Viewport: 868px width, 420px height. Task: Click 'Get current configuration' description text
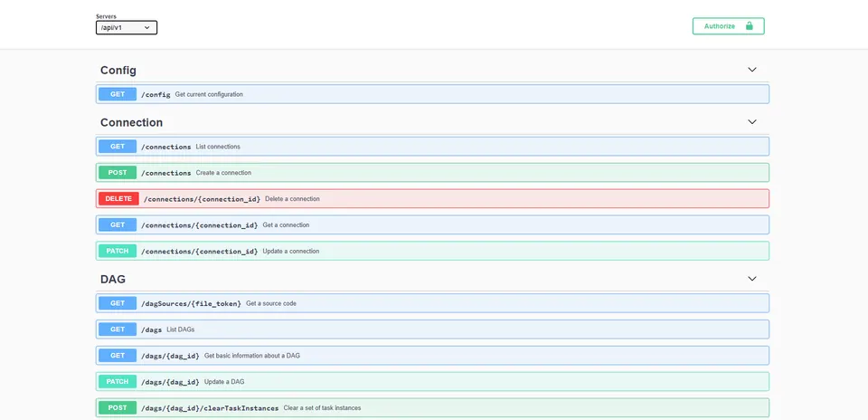[x=209, y=95]
